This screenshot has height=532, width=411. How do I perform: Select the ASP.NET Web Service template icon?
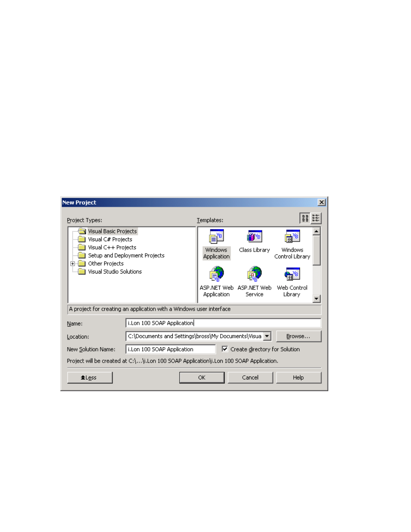pos(254,274)
